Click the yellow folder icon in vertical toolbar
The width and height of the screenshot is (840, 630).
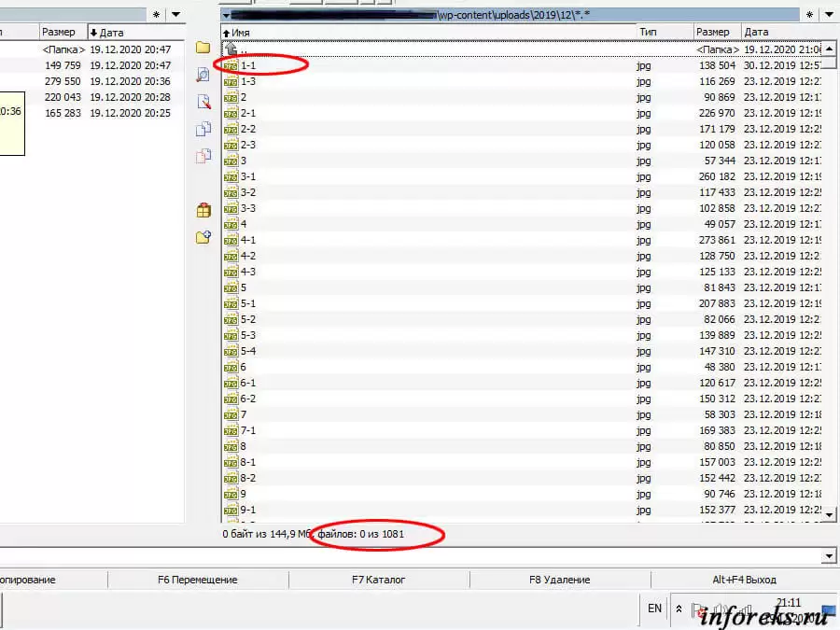click(x=203, y=48)
